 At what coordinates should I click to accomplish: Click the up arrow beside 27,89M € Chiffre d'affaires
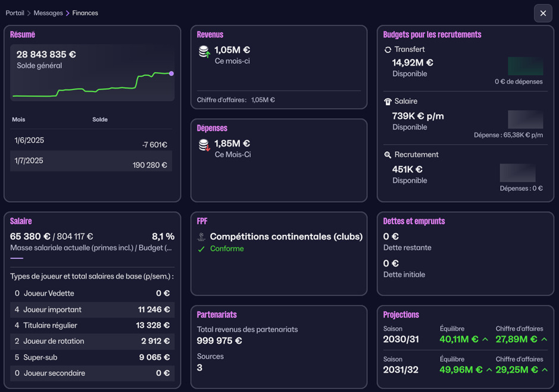pyautogui.click(x=544, y=340)
